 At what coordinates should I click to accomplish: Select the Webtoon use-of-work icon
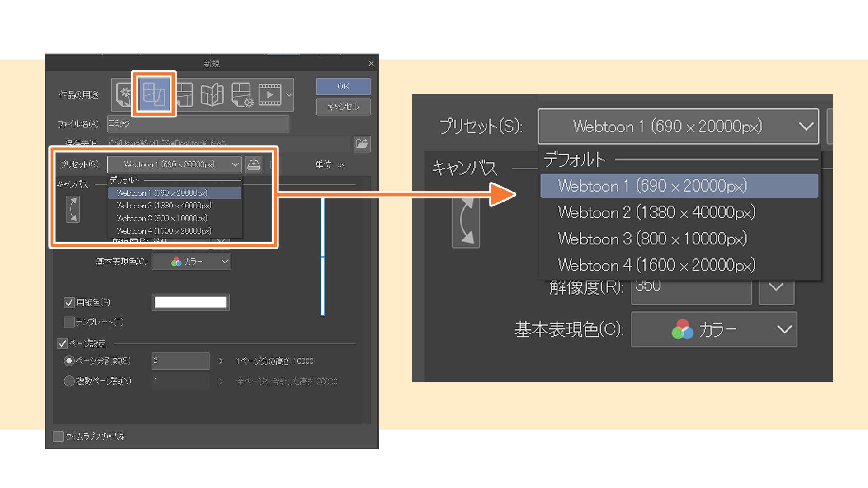pyautogui.click(x=154, y=94)
